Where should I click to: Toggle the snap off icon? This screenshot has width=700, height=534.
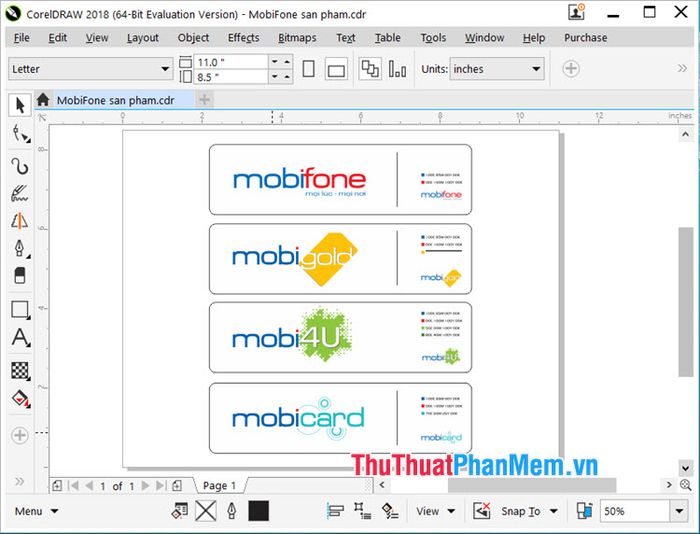482,511
